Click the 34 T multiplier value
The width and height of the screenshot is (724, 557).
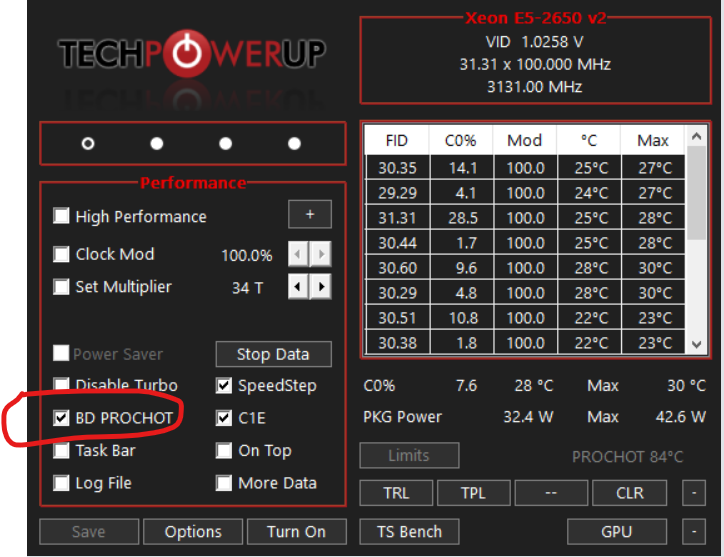(247, 288)
